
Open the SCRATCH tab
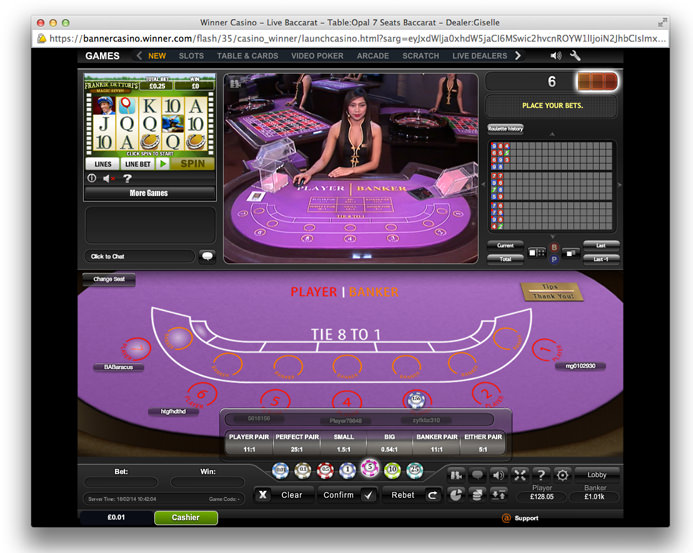tap(420, 56)
